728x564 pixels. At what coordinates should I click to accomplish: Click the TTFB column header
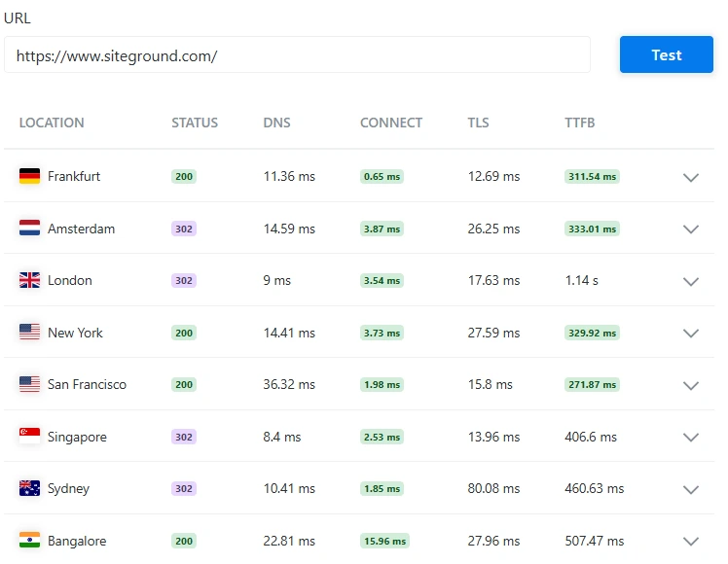[x=579, y=123]
